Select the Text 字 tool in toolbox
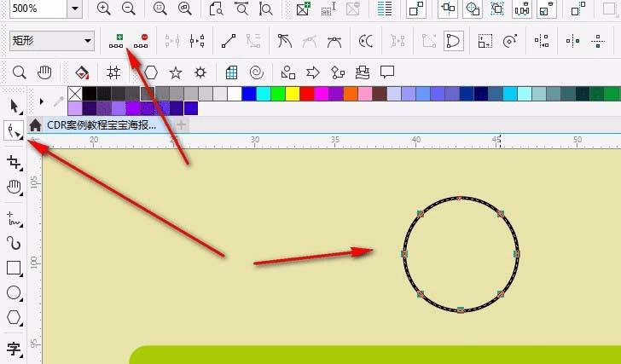 click(x=15, y=349)
